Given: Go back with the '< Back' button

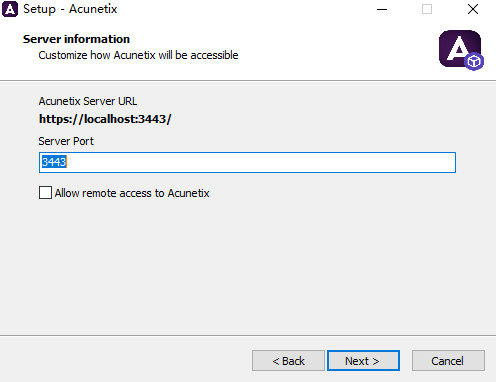Looking at the screenshot, I should click(288, 361).
